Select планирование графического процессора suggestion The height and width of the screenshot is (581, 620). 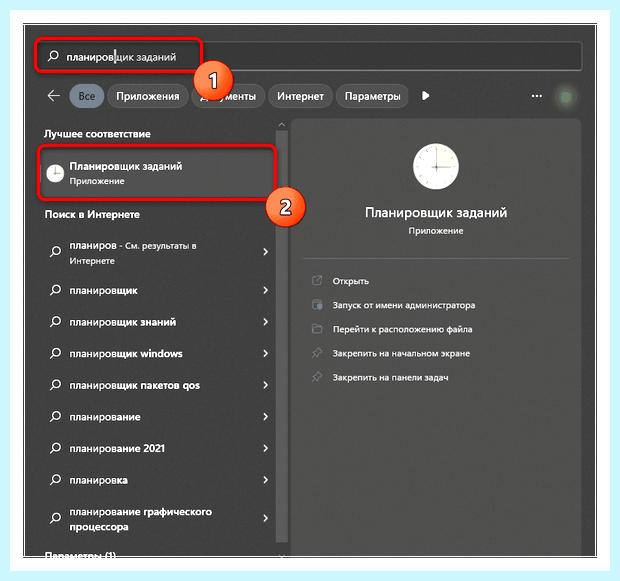pyautogui.click(x=140, y=519)
